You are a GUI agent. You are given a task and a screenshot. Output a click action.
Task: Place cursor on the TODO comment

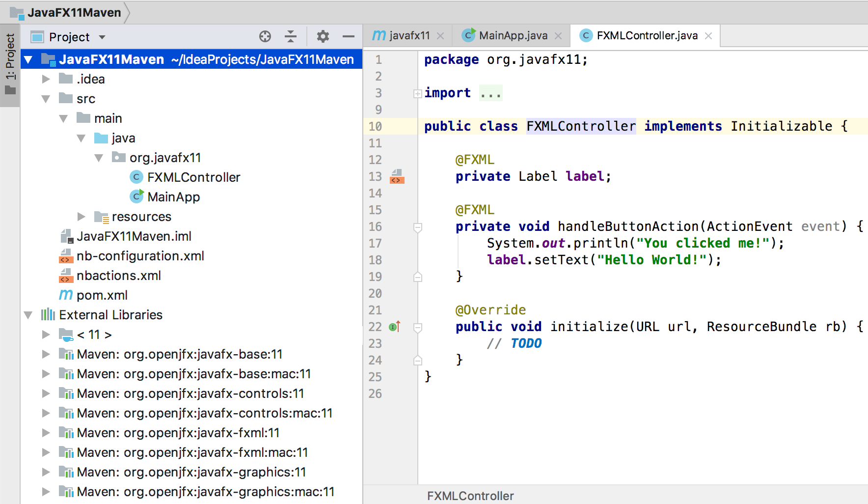(x=526, y=343)
